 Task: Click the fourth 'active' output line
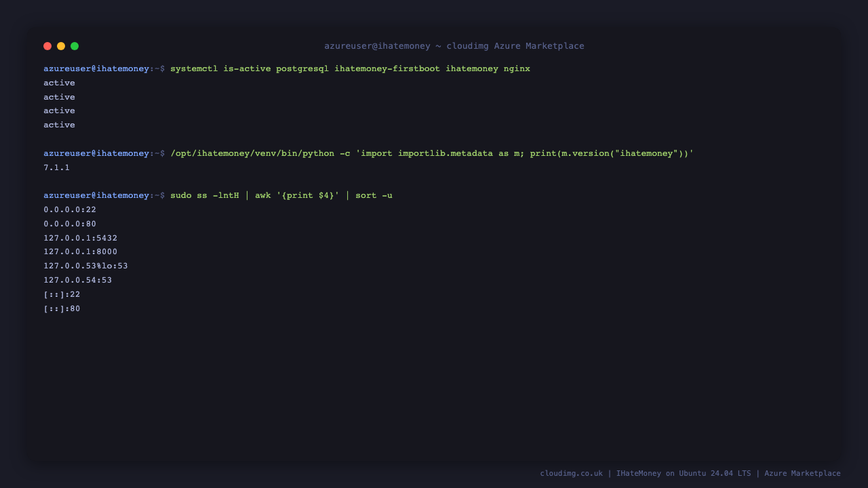(x=60, y=125)
